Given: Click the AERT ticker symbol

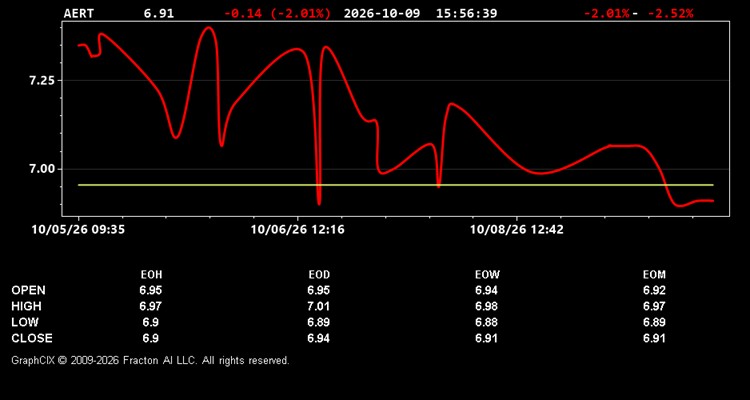Looking at the screenshot, I should [79, 13].
